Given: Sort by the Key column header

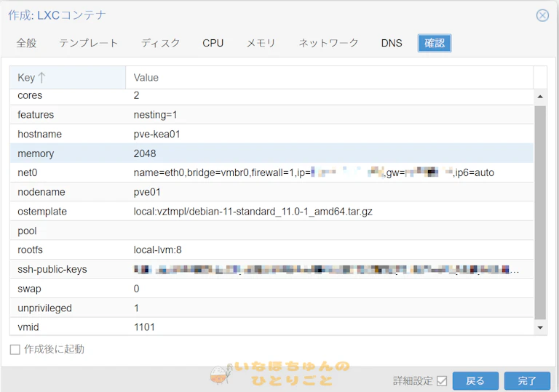Looking at the screenshot, I should (x=68, y=77).
